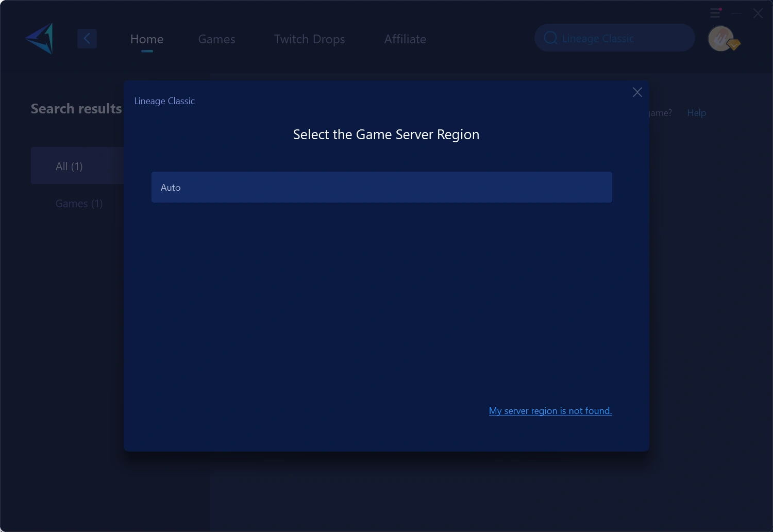Click the back navigation arrow
Image resolution: width=773 pixels, height=532 pixels.
[87, 38]
